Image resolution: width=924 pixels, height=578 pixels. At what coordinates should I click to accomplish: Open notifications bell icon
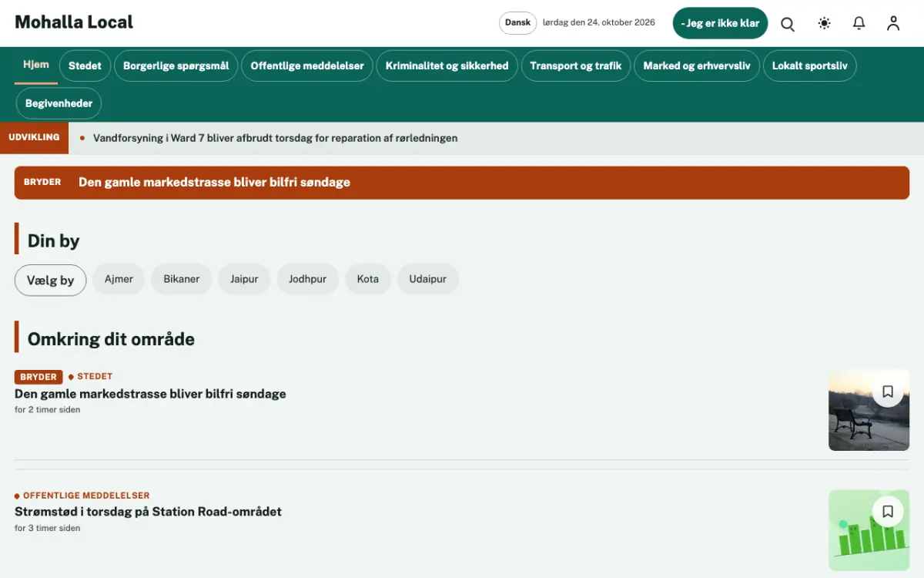click(x=859, y=23)
